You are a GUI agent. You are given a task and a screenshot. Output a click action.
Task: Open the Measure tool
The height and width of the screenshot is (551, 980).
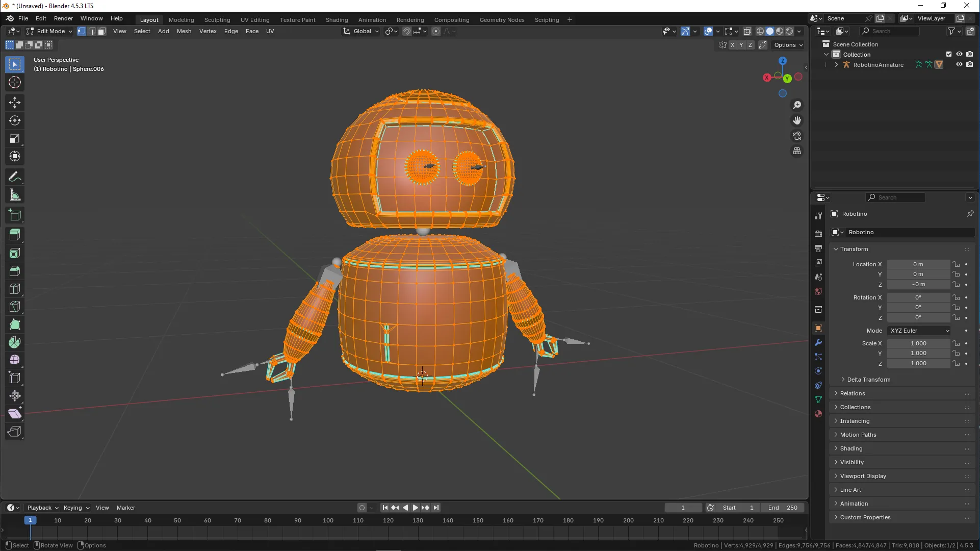14,194
